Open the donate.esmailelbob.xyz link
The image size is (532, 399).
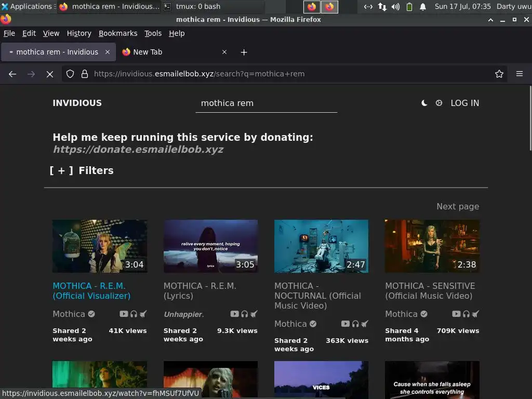[138, 149]
